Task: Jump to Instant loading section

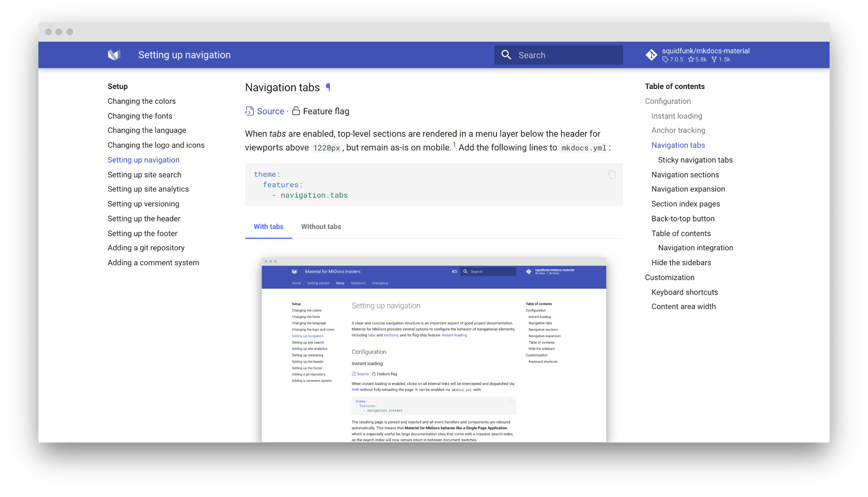Action: click(x=677, y=116)
